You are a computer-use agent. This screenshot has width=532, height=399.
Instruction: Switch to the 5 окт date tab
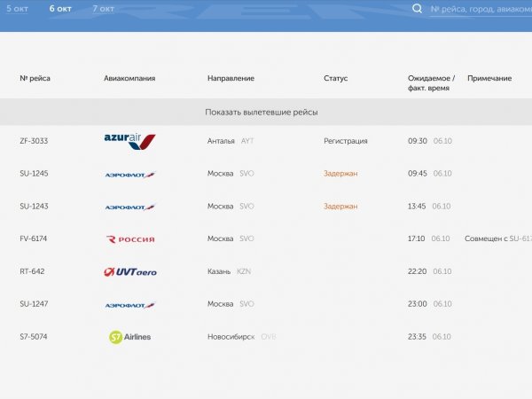17,9
